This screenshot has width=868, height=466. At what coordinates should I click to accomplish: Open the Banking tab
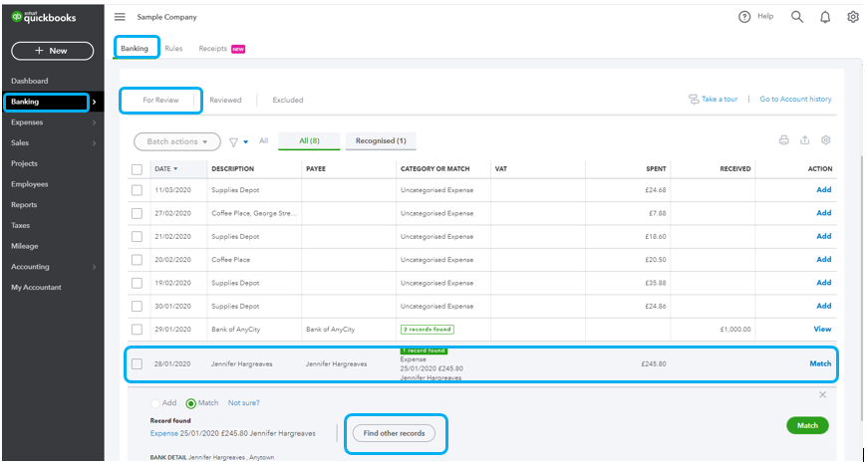coord(135,48)
